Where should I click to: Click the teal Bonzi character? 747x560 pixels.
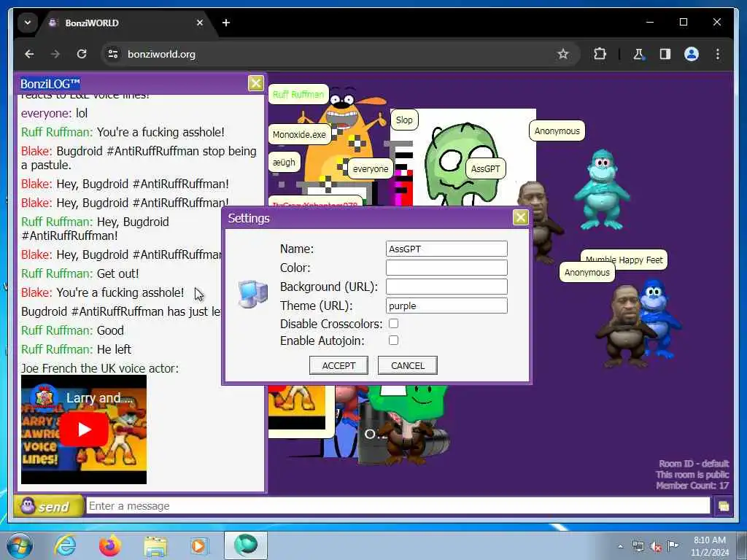coord(602,190)
